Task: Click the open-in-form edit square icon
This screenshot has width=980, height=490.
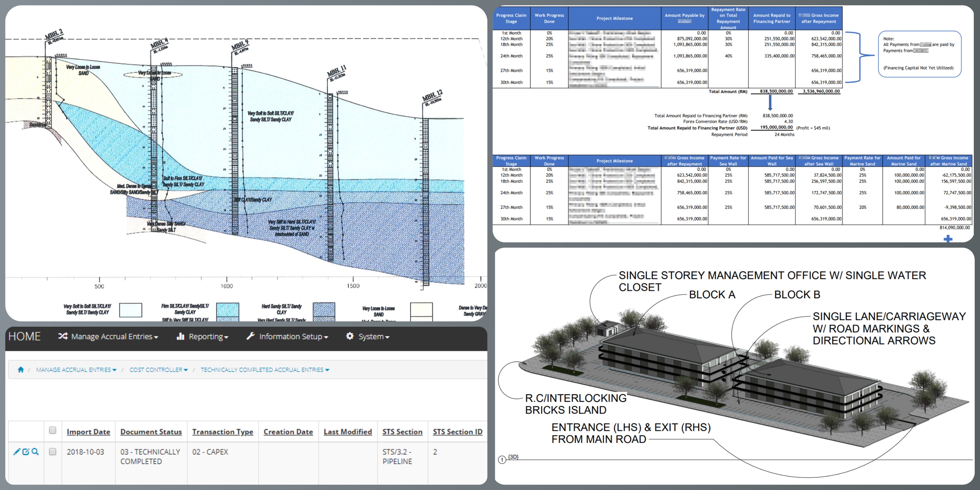Action: coord(26,451)
